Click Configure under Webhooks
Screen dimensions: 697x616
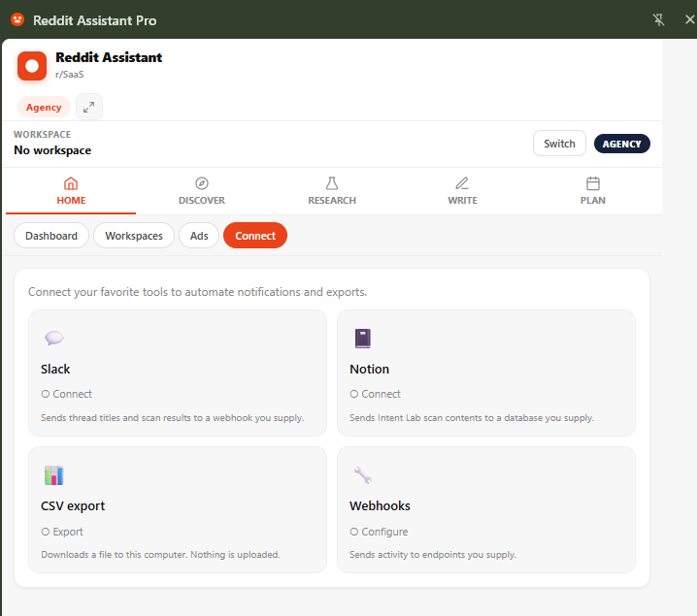click(x=384, y=532)
